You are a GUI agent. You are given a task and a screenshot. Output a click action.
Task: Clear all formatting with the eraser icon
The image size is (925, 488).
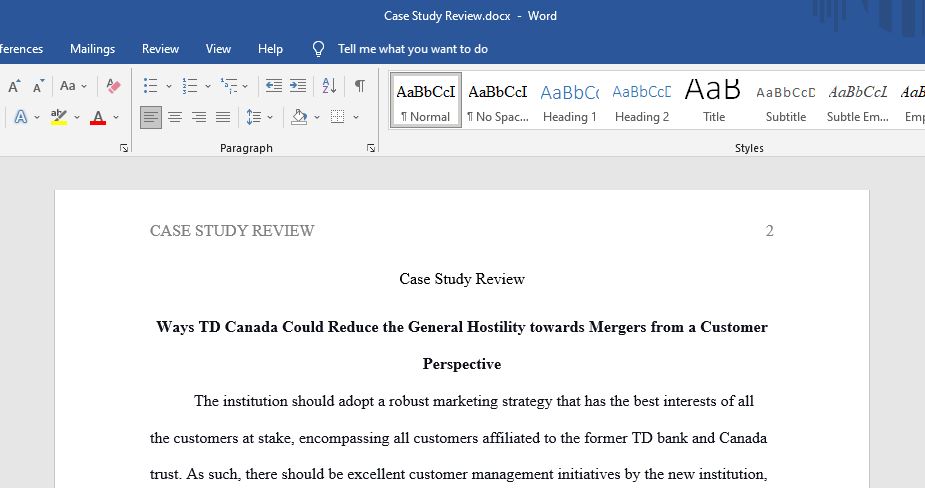point(113,86)
